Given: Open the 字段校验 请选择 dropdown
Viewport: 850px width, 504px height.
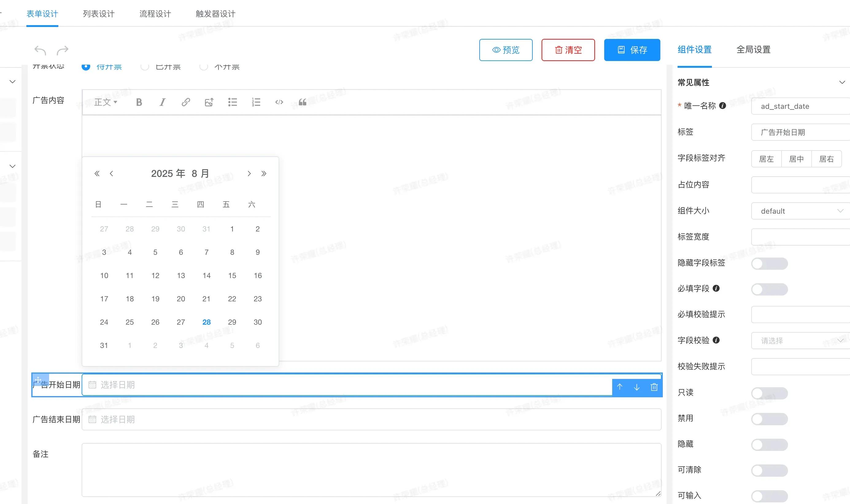Looking at the screenshot, I should click(800, 341).
